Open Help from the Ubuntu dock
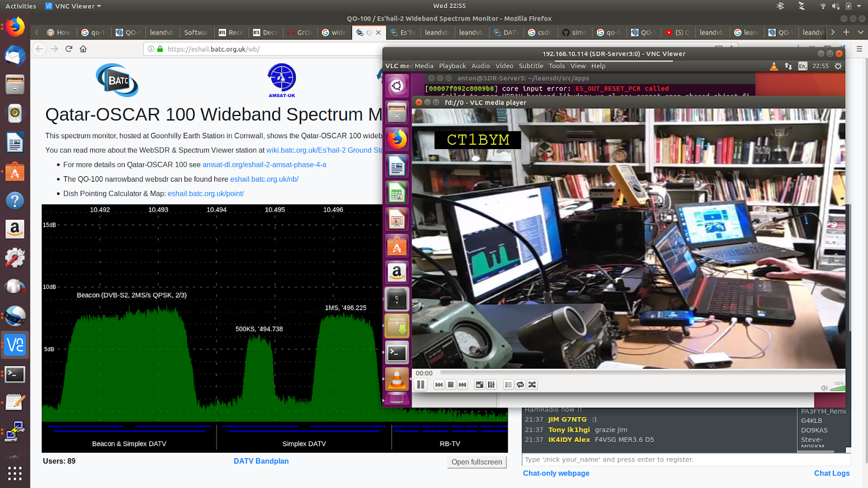This screenshot has width=868, height=488. 15,201
